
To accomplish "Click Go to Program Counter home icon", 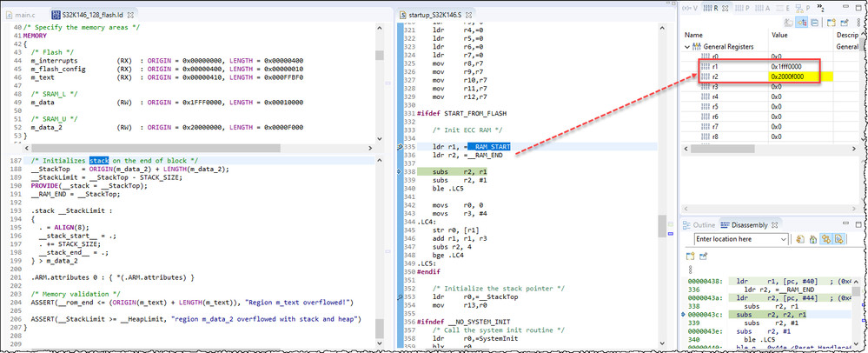I will tap(813, 239).
